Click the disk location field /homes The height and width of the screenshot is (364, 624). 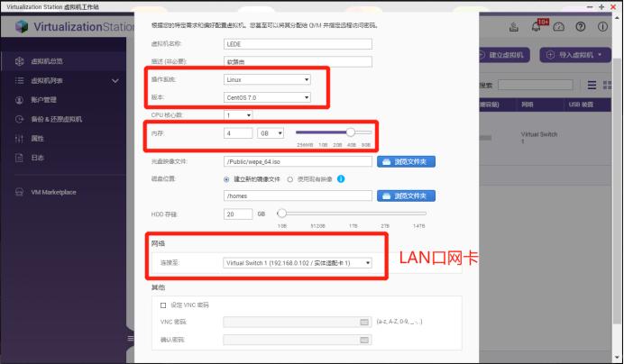[x=298, y=196]
